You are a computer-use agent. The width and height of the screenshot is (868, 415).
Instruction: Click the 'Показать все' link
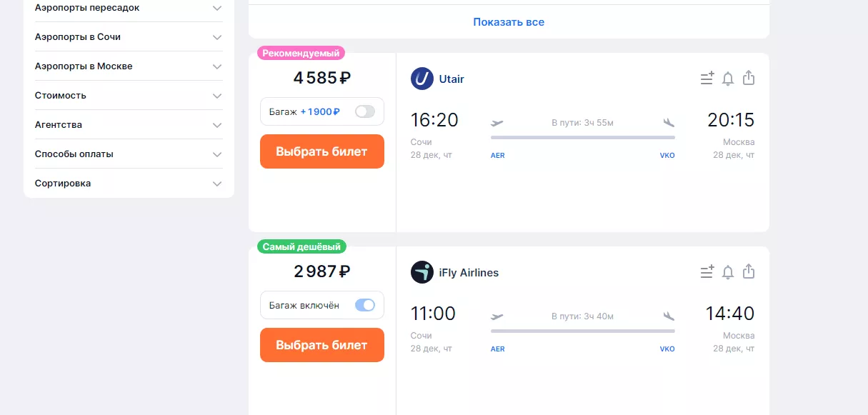point(509,22)
